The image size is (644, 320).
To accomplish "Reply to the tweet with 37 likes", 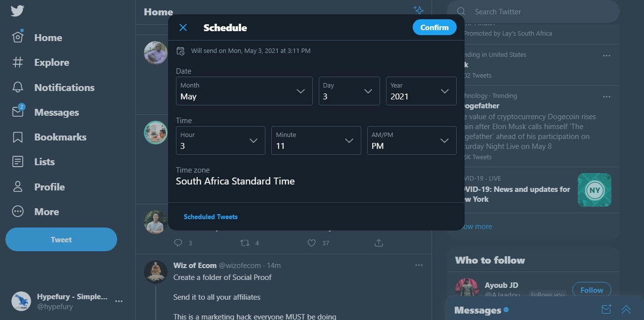I will (178, 242).
